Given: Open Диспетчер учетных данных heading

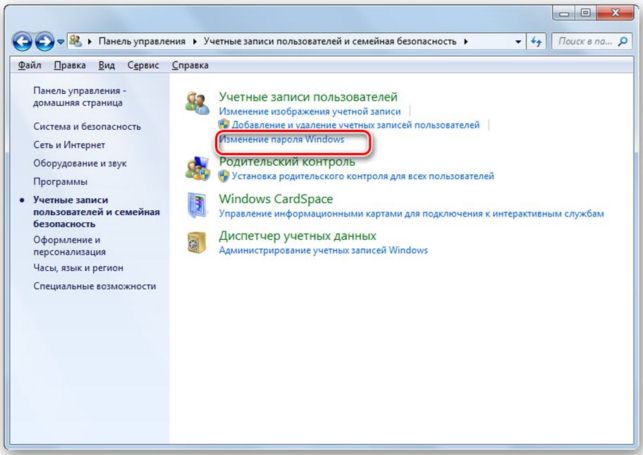Looking at the screenshot, I should (x=297, y=236).
